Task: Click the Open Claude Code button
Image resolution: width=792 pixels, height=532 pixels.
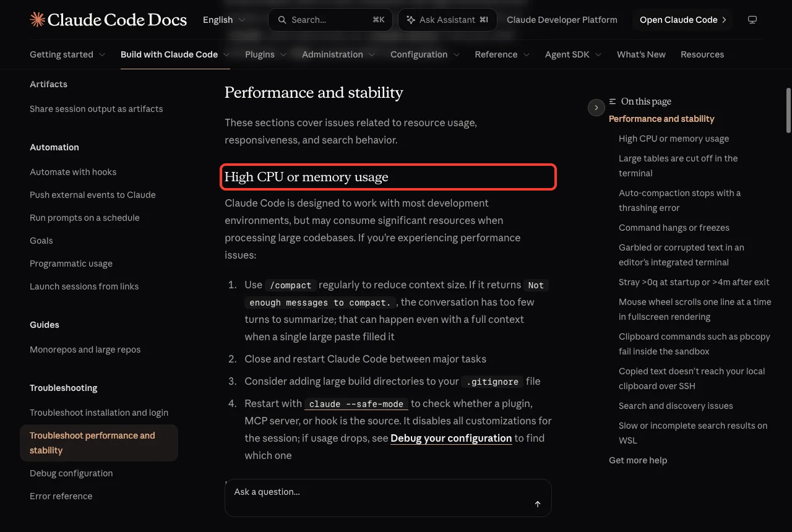Action: [683, 20]
